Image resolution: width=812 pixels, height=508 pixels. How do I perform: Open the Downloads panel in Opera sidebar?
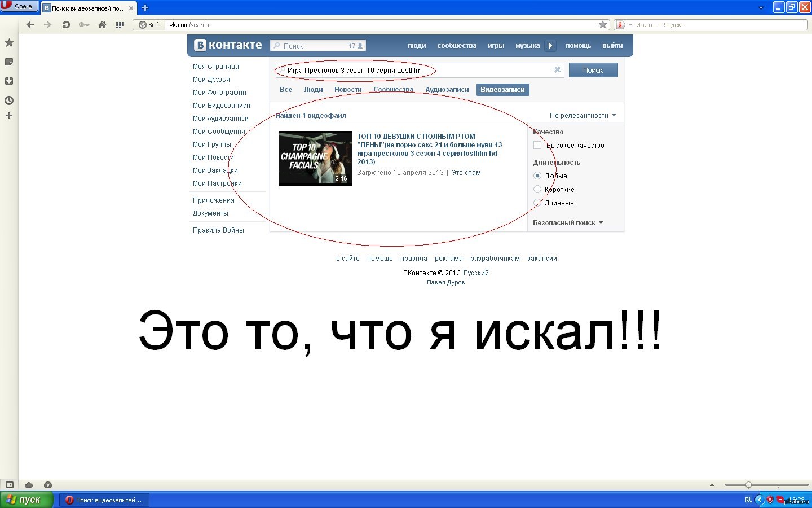pos(9,81)
